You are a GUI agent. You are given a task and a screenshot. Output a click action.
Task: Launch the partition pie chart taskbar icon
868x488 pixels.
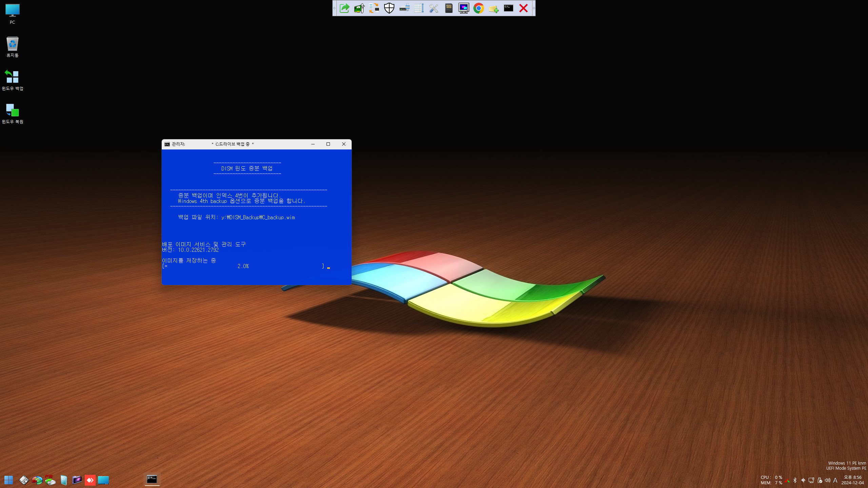37,480
